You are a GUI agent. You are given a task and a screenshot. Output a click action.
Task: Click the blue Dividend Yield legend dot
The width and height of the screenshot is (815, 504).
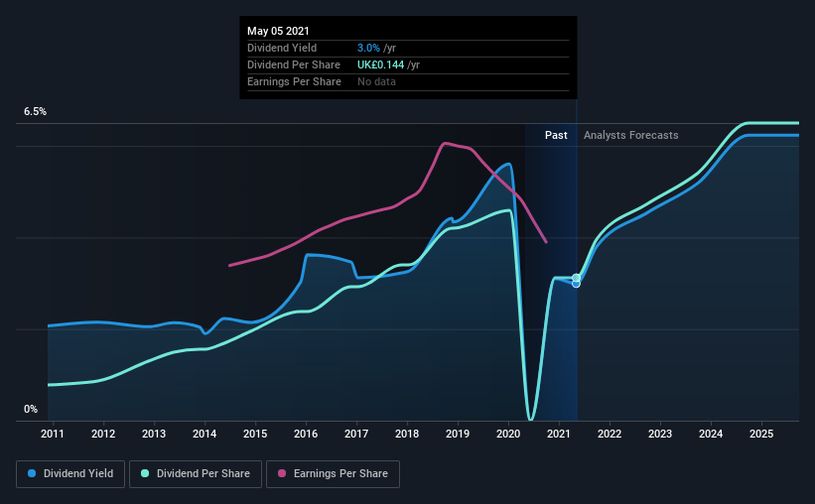32,473
